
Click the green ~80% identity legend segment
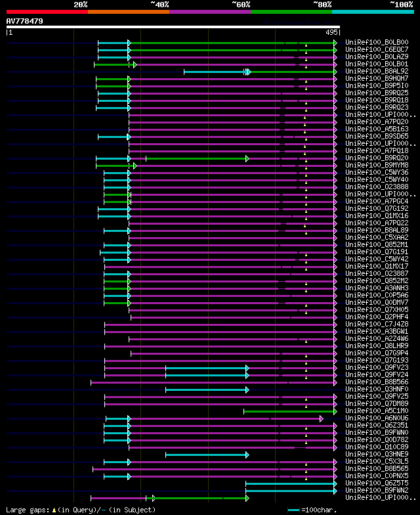291,12
